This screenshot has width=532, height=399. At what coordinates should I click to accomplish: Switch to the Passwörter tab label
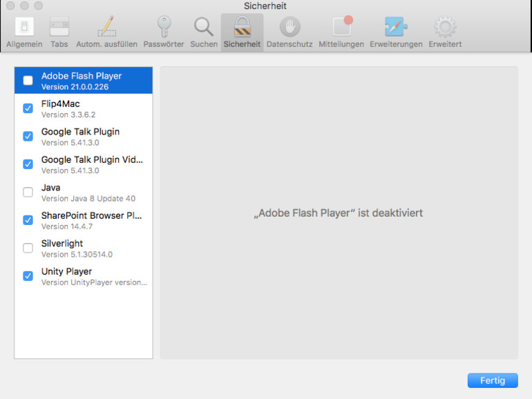164,44
